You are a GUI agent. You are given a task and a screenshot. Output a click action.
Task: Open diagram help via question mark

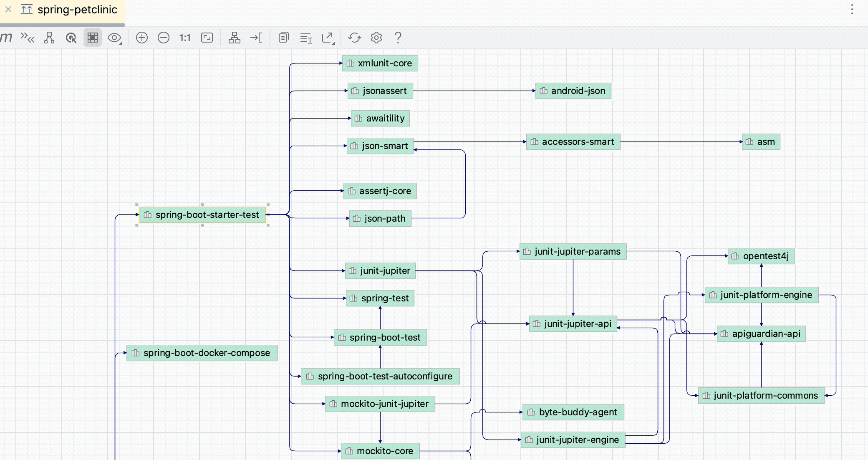pyautogui.click(x=398, y=38)
